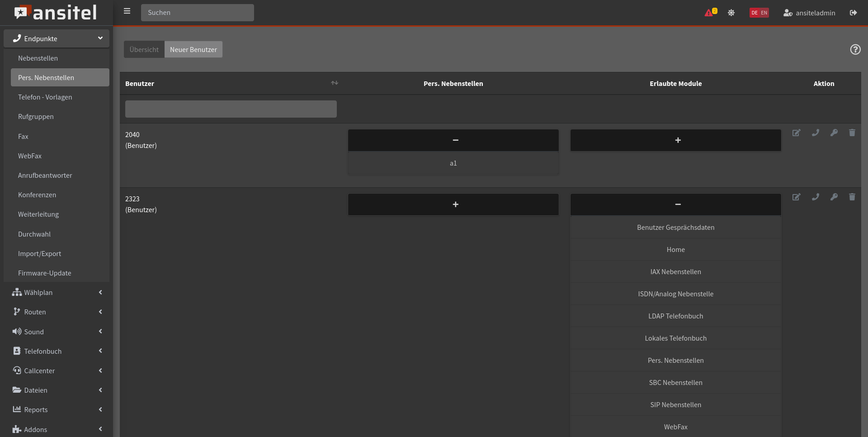This screenshot has width=868, height=437.
Task: Click the phone icon for user 2323
Action: [x=815, y=197]
